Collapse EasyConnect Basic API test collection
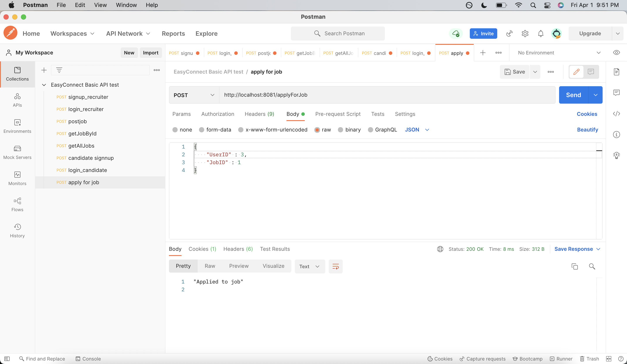This screenshot has width=627, height=364. pos(44,85)
